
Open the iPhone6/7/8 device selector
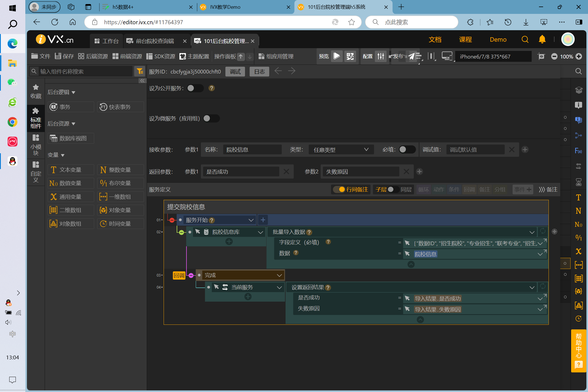coord(493,56)
